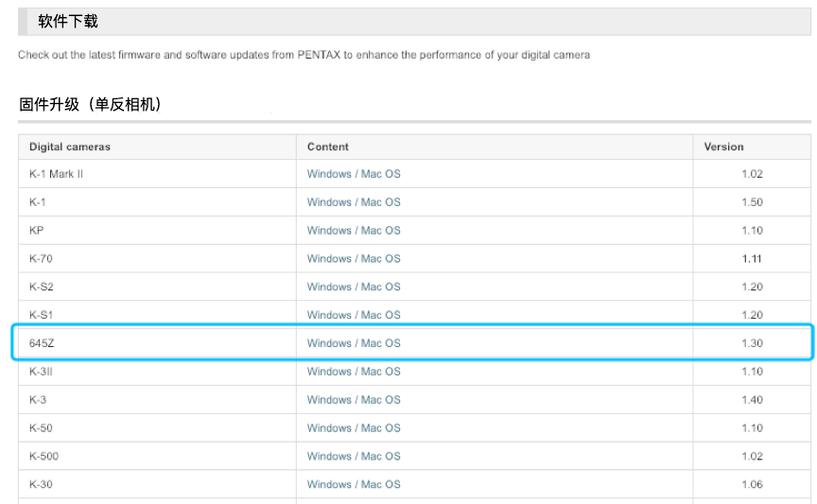Image resolution: width=817 pixels, height=504 pixels.
Task: Select the K-50 camera name cell
Action: click(x=157, y=428)
